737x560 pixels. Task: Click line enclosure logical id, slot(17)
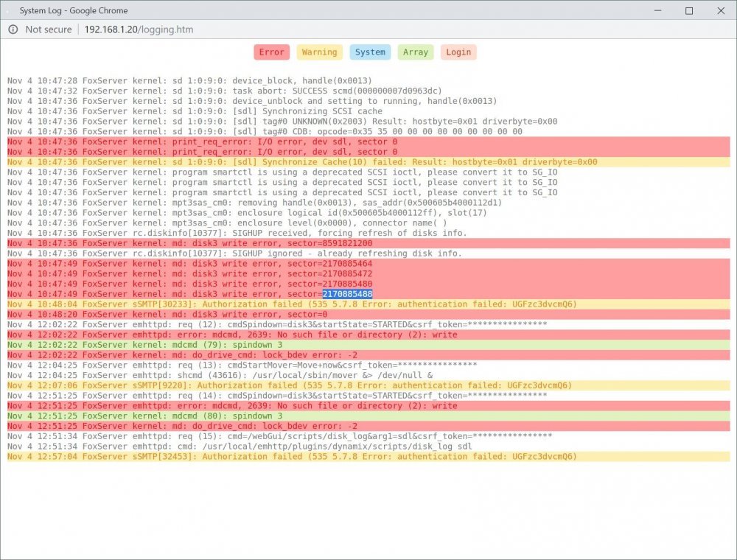[x=247, y=213]
